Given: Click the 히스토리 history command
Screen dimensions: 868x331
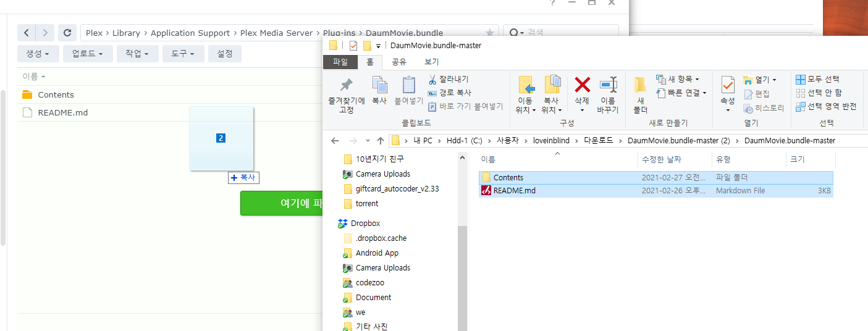Looking at the screenshot, I should click(x=764, y=108).
